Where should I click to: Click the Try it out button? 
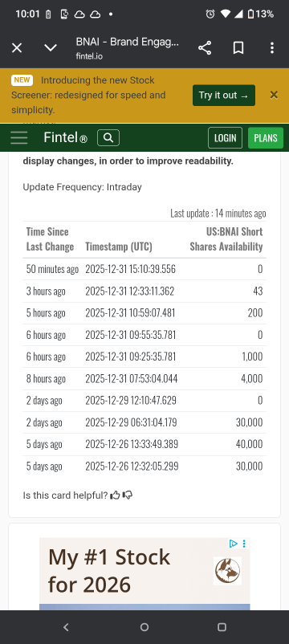[x=224, y=96]
